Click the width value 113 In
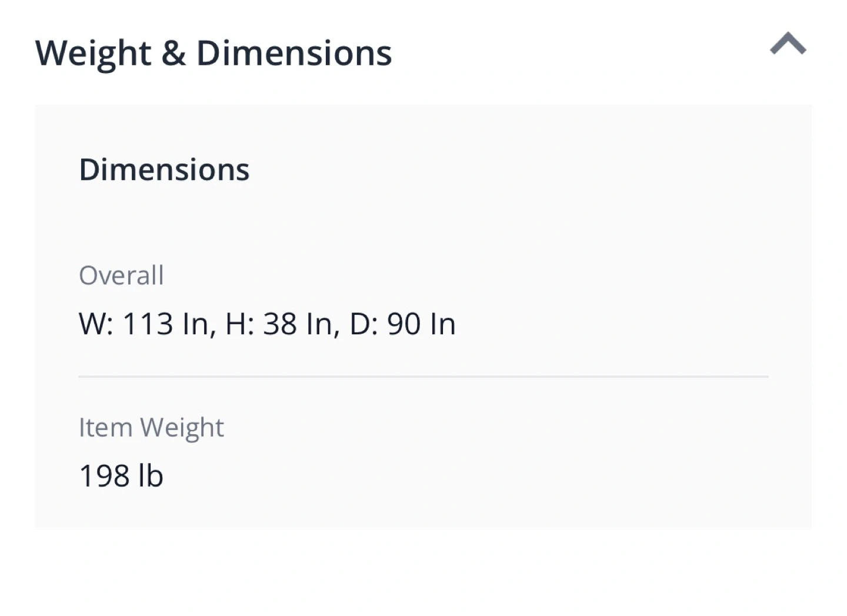The width and height of the screenshot is (847, 616). coord(165,324)
